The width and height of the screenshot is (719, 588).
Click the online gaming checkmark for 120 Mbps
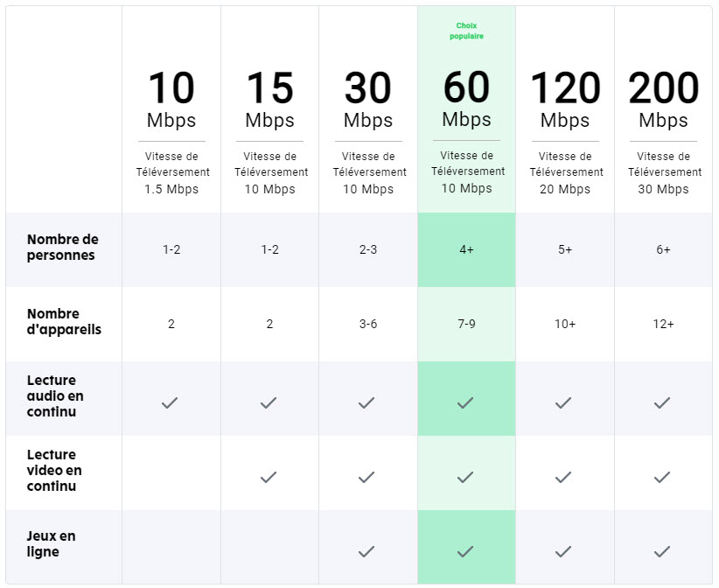(564, 551)
